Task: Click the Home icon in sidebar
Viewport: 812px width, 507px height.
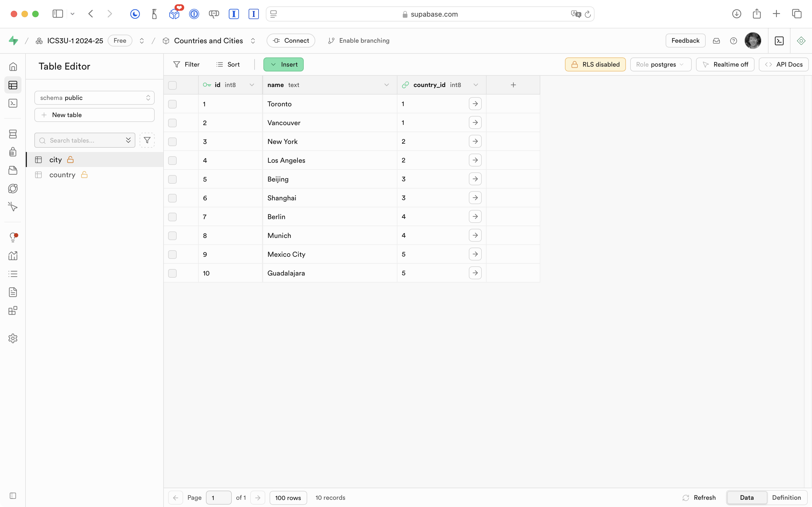Action: click(13, 67)
